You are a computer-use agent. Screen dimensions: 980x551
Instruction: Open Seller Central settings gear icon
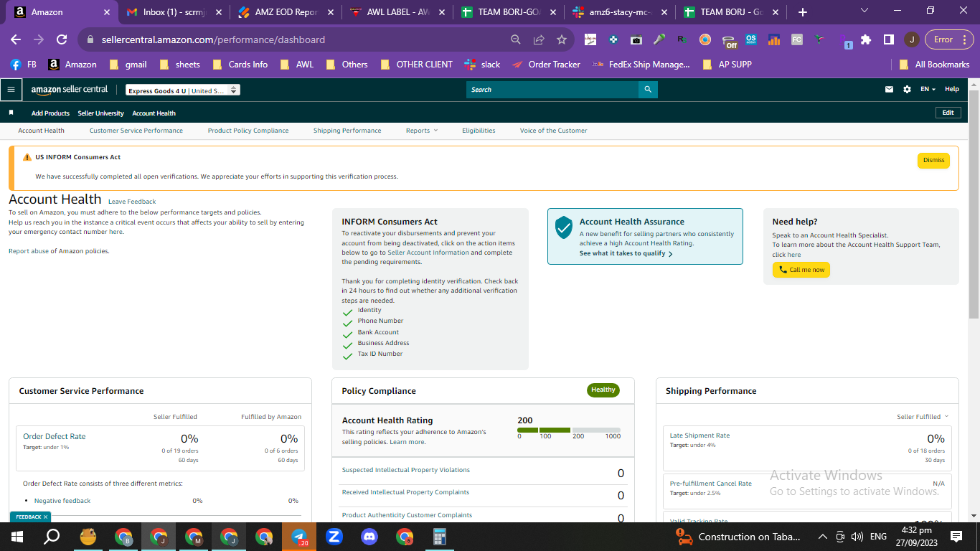[x=907, y=90]
